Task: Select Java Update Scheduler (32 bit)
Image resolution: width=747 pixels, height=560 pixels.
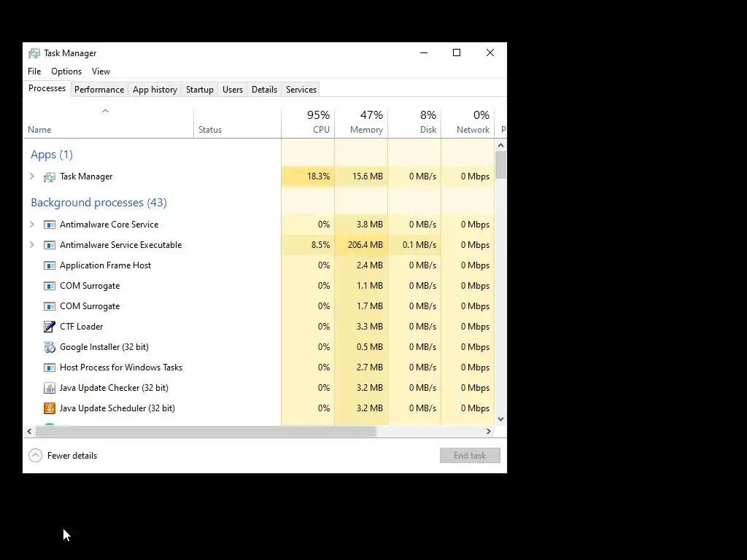Action: (117, 408)
